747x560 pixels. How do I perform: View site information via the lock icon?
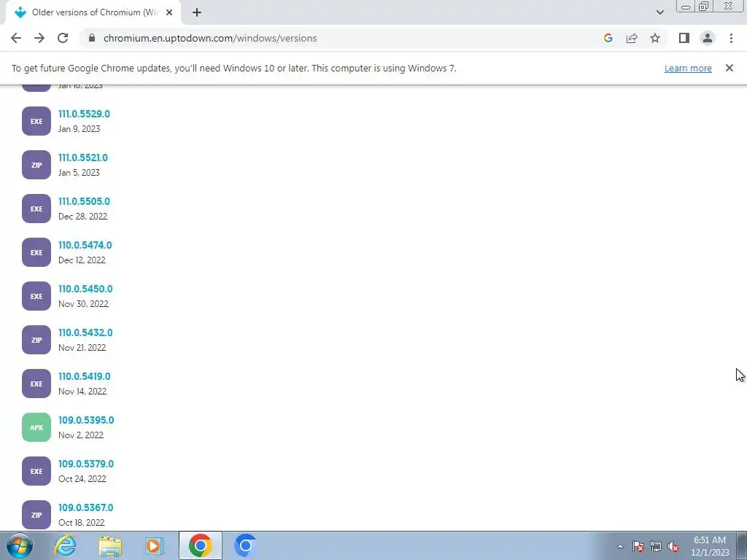point(93,38)
